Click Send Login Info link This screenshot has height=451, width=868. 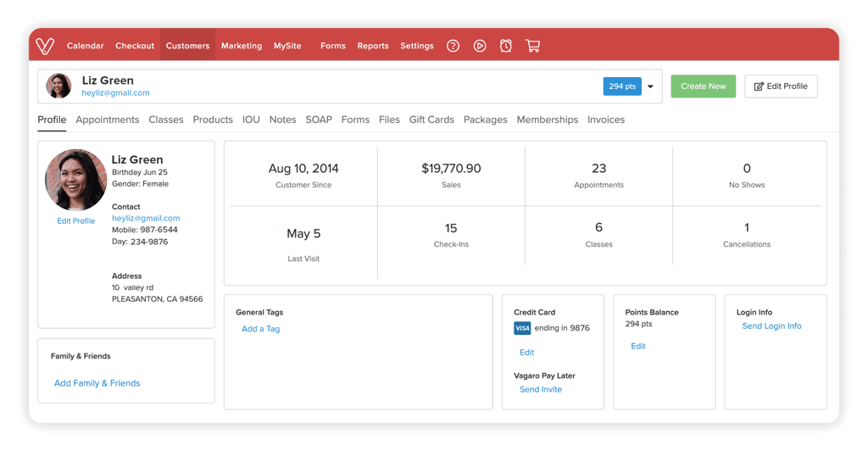pos(771,326)
